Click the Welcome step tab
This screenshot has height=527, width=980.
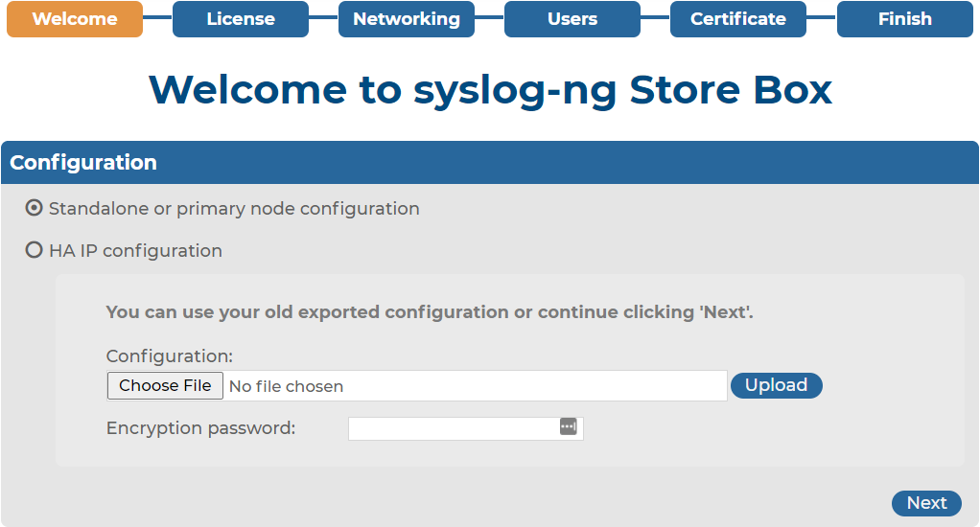pyautogui.click(x=75, y=19)
